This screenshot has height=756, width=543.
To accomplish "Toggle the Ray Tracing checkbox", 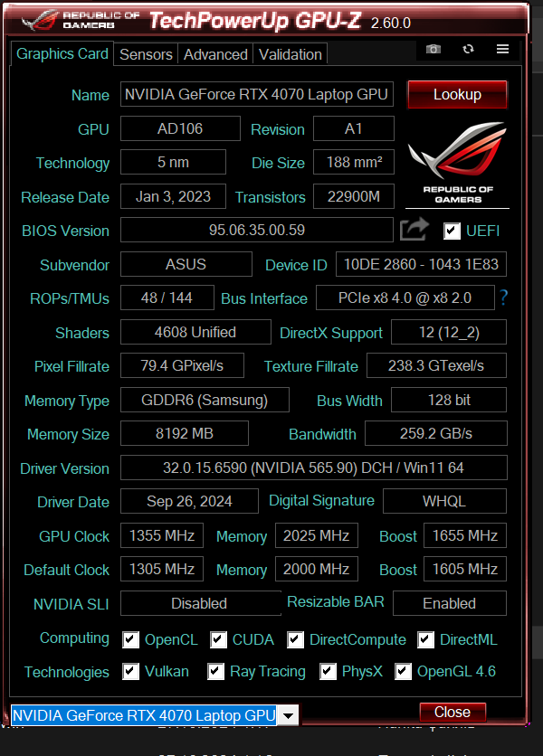I will click(215, 671).
